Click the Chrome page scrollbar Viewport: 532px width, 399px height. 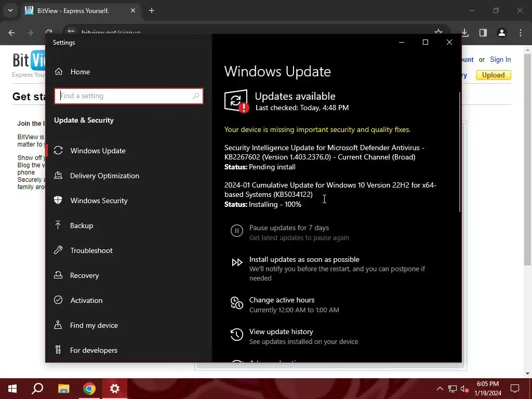point(527,159)
